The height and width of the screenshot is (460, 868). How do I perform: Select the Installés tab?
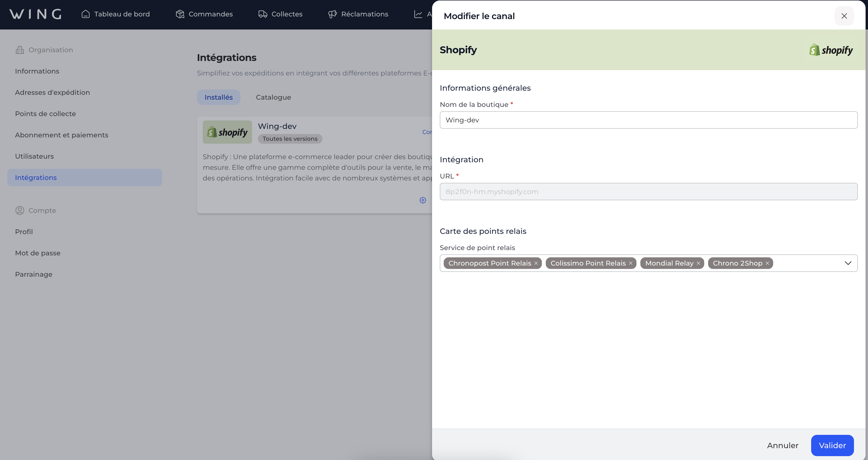coord(218,97)
